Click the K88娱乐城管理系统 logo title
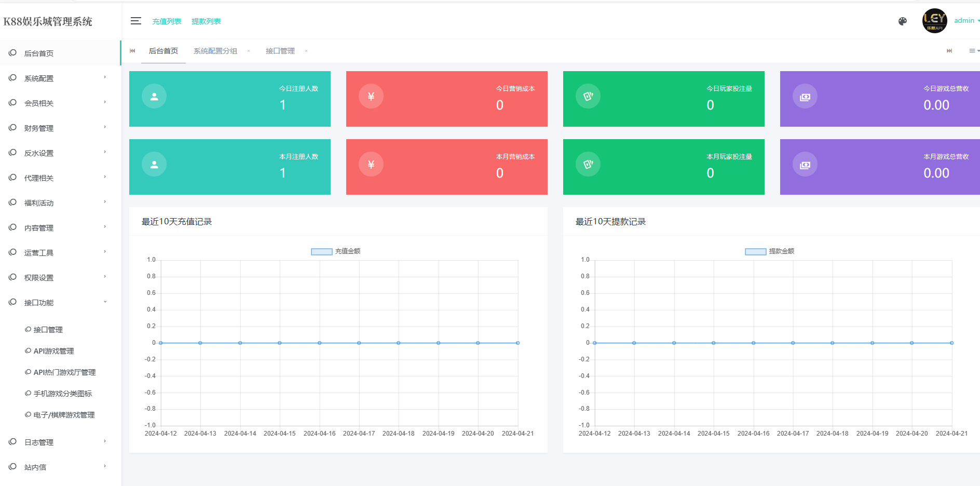This screenshot has height=486, width=980. [x=48, y=21]
